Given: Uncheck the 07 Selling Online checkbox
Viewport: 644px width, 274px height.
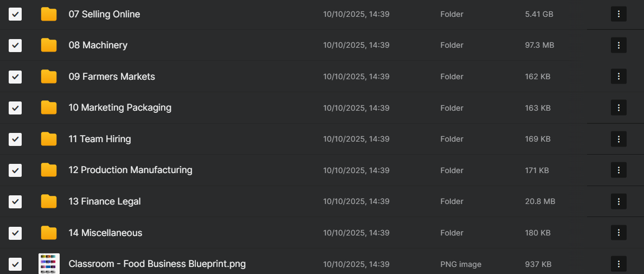Looking at the screenshot, I should coord(15,14).
